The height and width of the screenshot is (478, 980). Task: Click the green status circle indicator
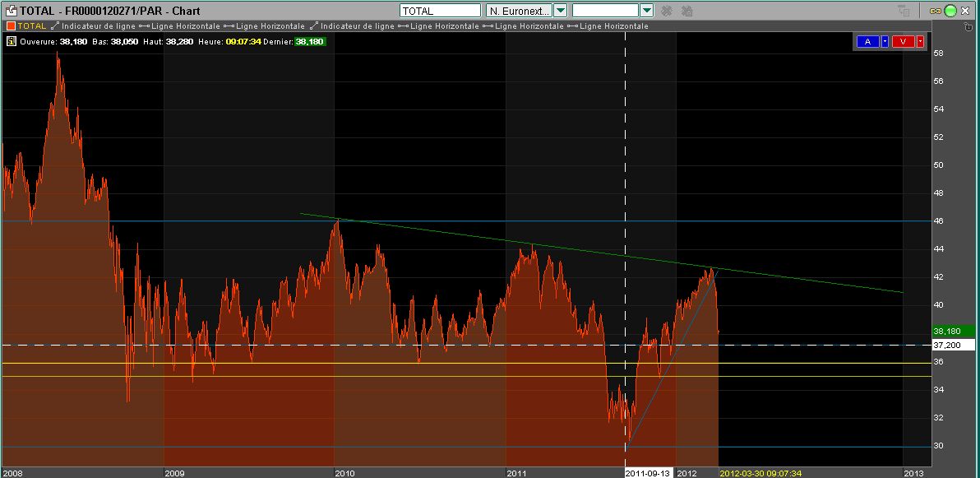point(951,11)
